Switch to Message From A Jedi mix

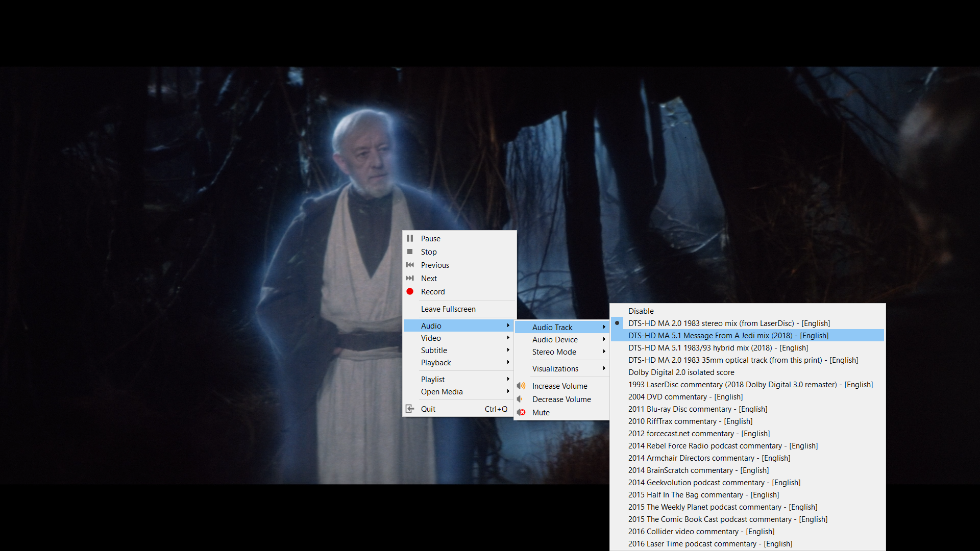[747, 335]
